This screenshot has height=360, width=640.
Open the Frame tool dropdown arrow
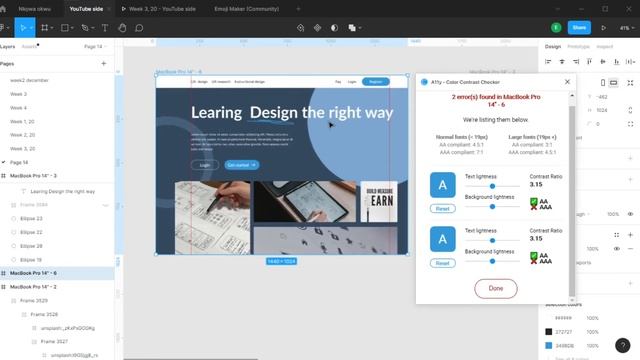(52, 28)
